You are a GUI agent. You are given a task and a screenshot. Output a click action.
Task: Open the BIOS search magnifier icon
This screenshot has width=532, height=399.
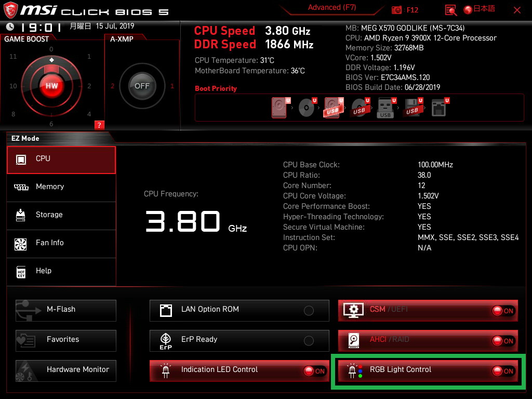pyautogui.click(x=450, y=10)
